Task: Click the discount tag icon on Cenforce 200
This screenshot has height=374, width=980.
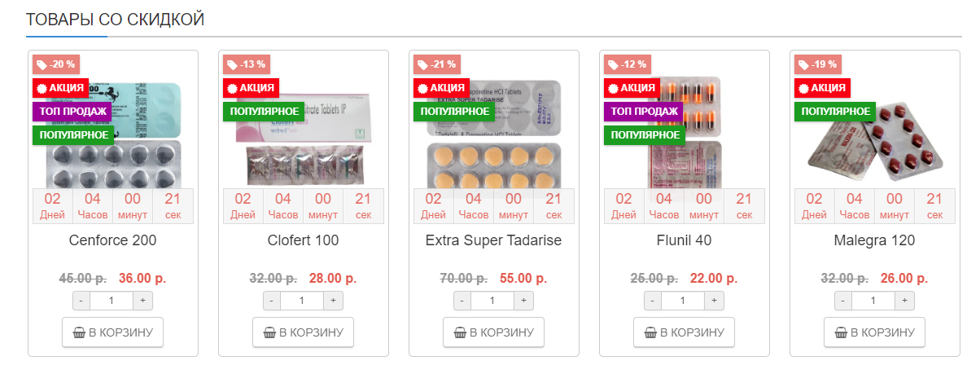Action: 42,64
